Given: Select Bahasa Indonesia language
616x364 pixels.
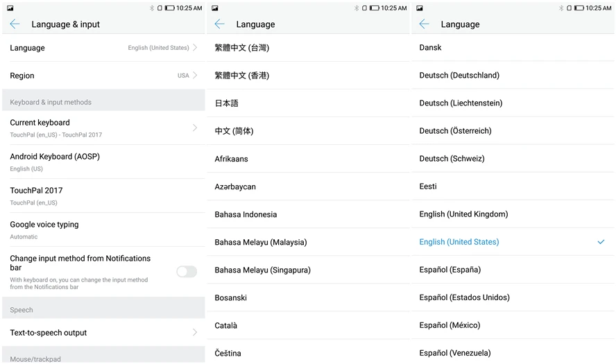Looking at the screenshot, I should (x=308, y=214).
